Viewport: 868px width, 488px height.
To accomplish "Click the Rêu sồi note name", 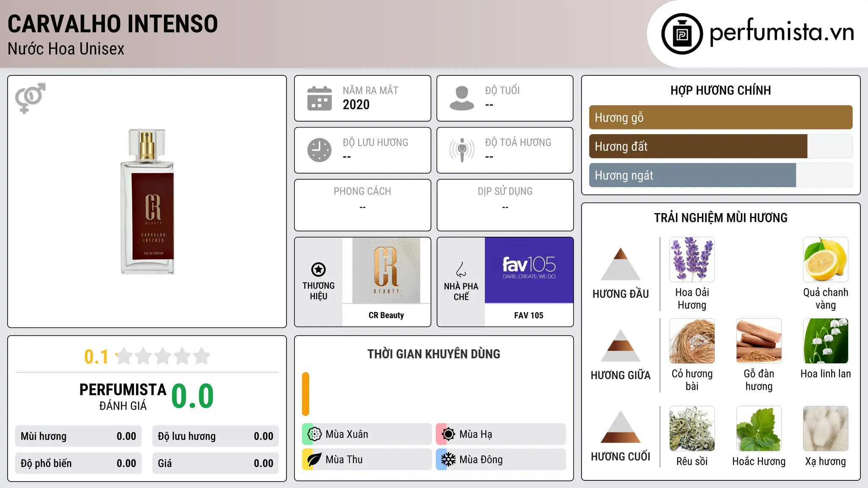I will coord(692,461).
